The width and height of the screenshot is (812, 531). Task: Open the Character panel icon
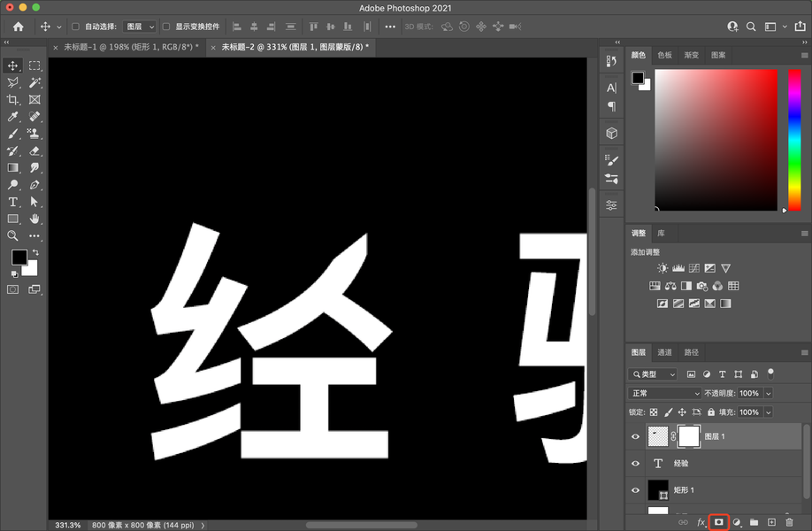tap(611, 88)
